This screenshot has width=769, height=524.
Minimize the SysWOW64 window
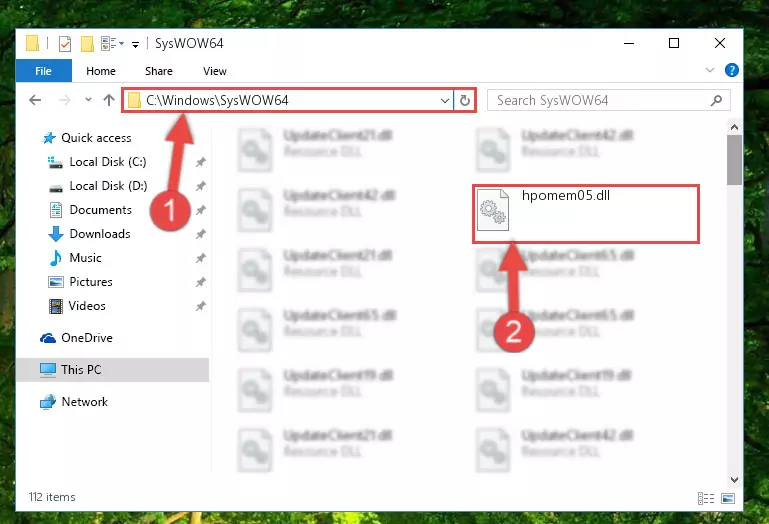point(629,44)
